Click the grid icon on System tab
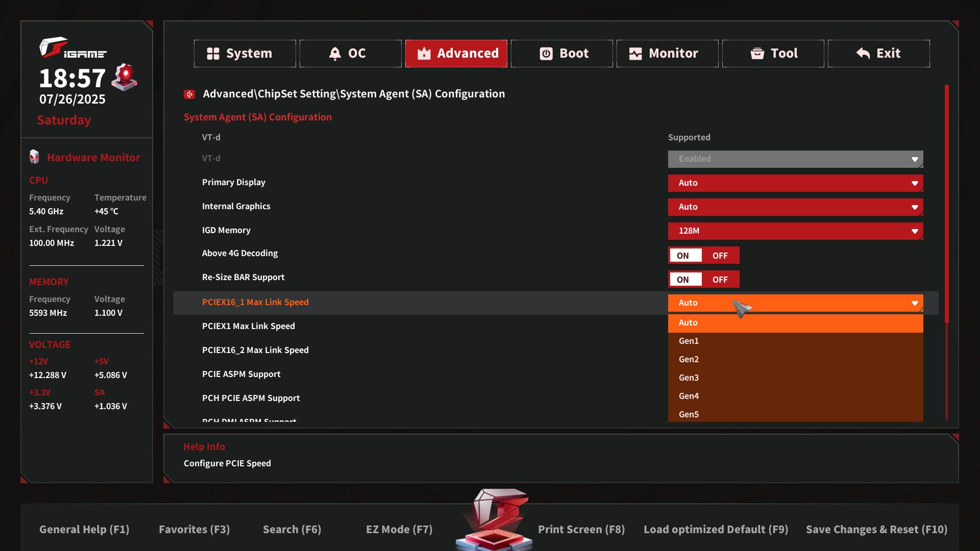The image size is (980, 551). click(x=213, y=54)
